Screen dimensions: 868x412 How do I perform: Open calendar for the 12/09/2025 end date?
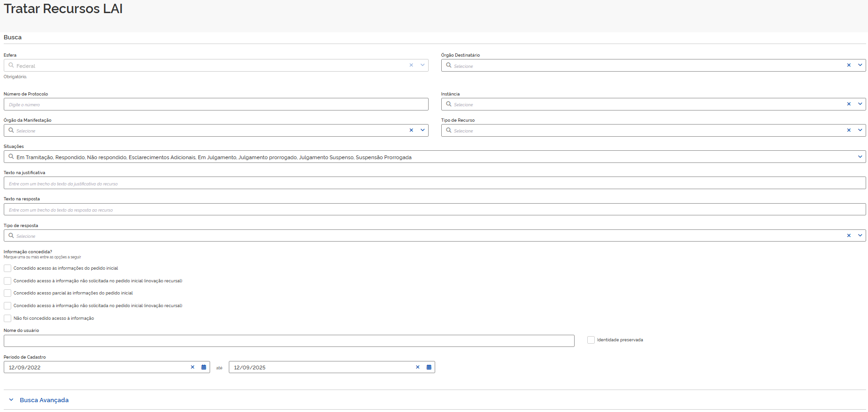429,368
